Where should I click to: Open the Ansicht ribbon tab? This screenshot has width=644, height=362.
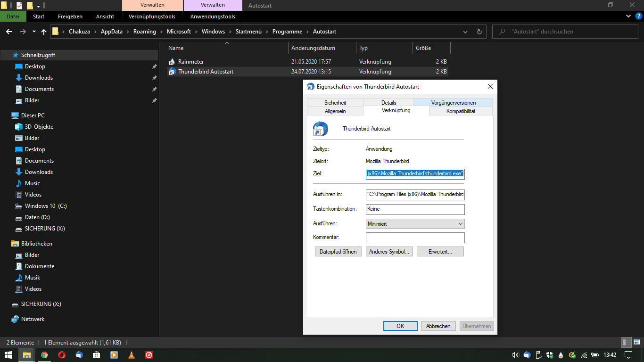[105, 16]
